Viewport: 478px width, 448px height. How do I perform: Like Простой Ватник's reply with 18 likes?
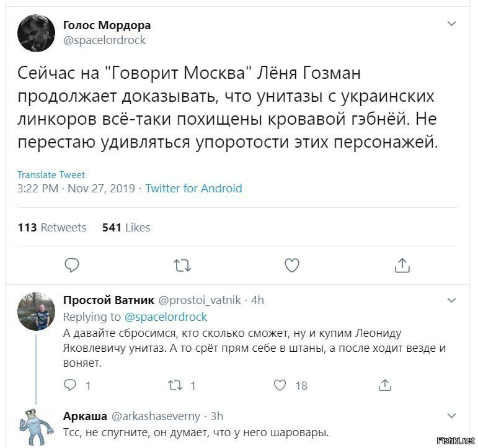pyautogui.click(x=280, y=385)
